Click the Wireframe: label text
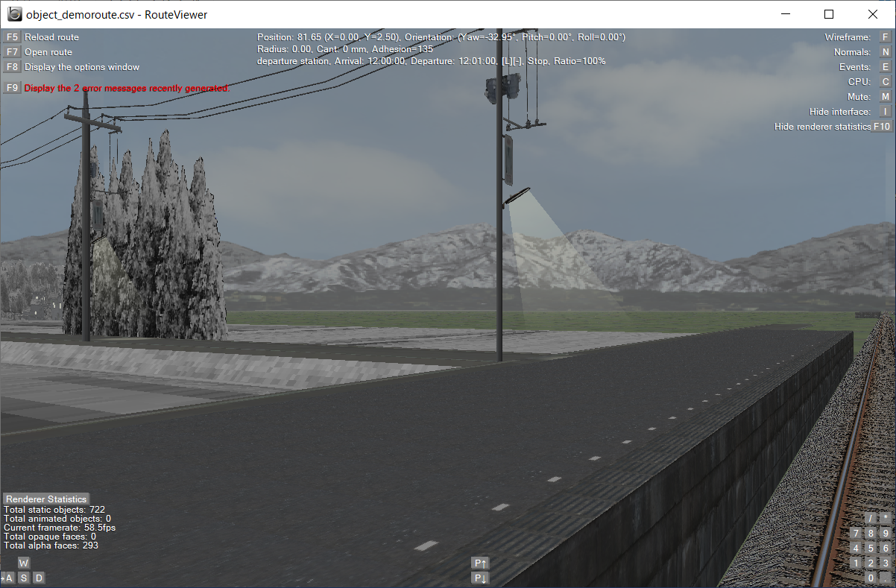The height and width of the screenshot is (588, 896). [848, 37]
